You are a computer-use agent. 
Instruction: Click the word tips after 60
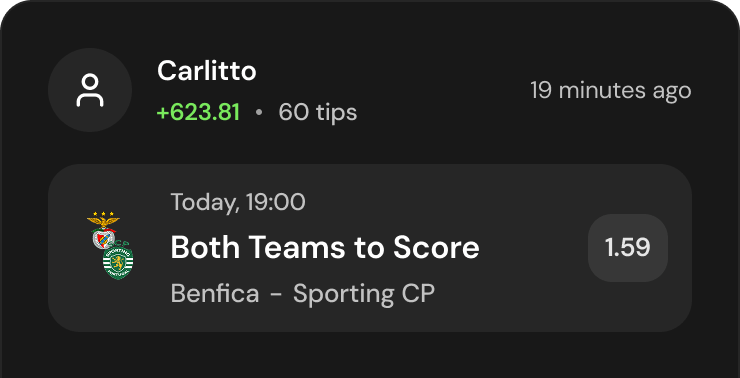pyautogui.click(x=337, y=113)
